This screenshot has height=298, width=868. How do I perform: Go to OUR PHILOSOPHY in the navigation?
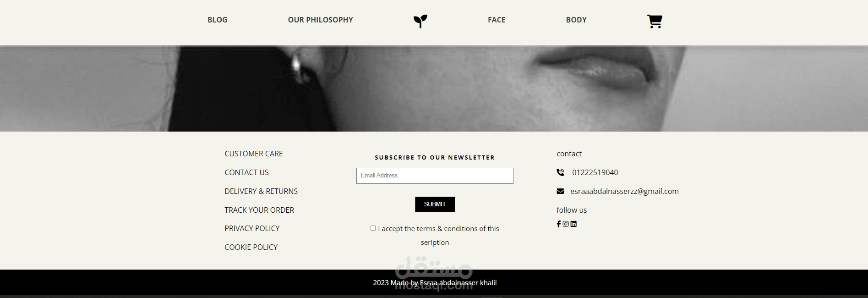(321, 20)
